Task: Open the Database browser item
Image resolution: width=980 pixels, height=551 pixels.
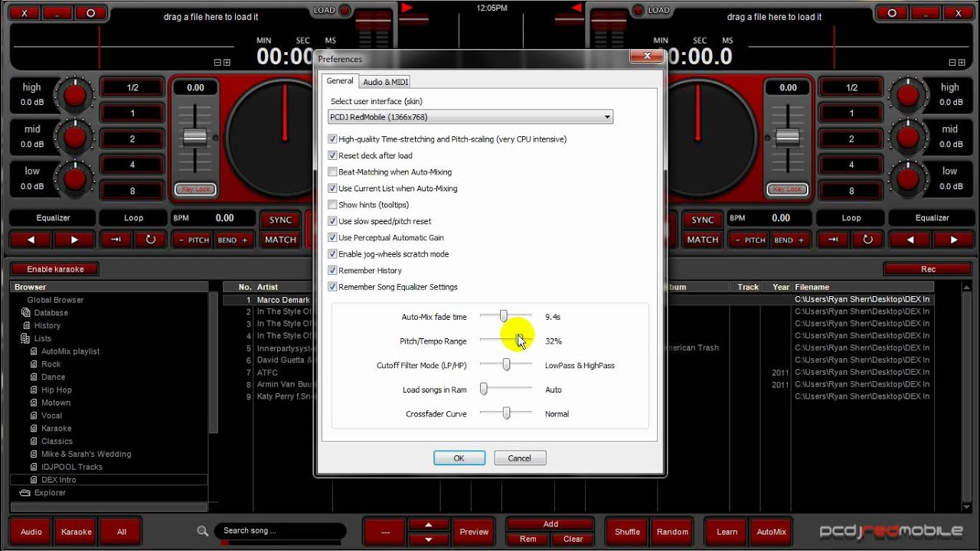Action: pos(51,313)
